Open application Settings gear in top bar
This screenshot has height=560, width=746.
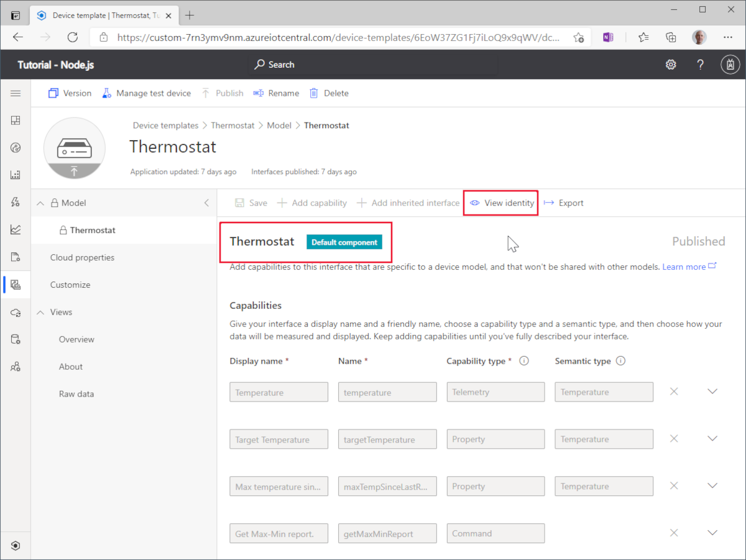[x=671, y=64]
